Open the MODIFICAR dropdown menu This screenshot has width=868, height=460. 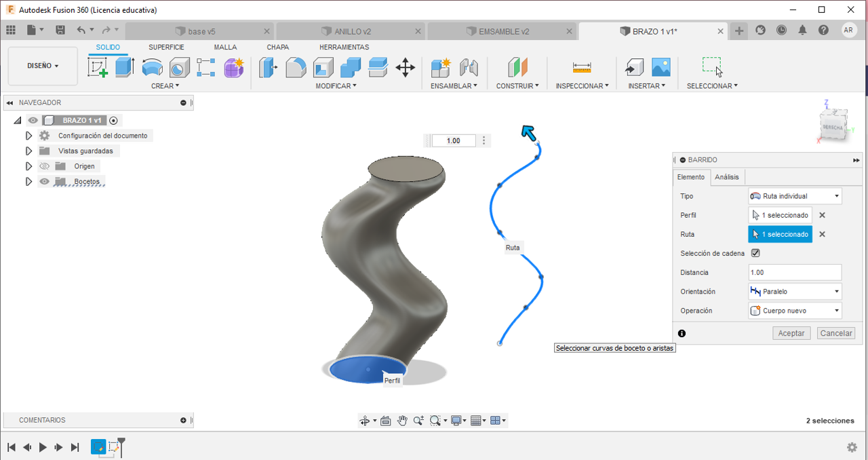coord(336,86)
